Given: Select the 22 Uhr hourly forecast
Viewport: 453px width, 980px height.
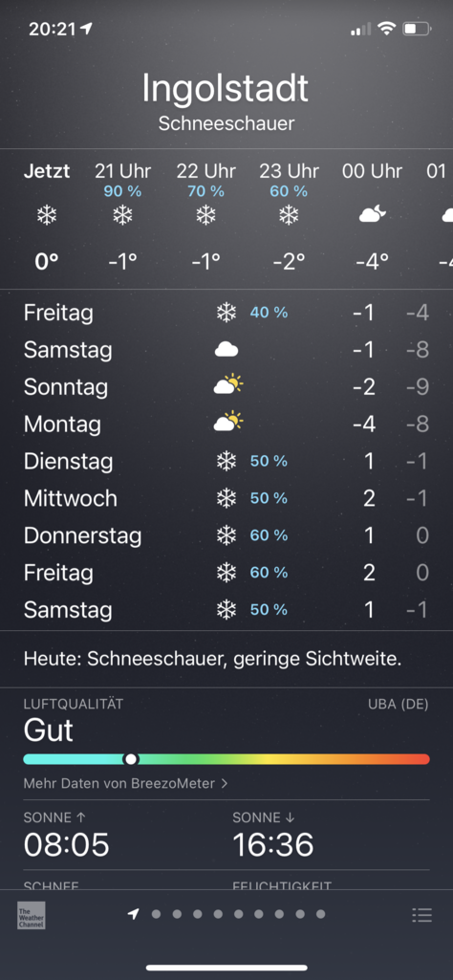Looking at the screenshot, I should [x=205, y=217].
